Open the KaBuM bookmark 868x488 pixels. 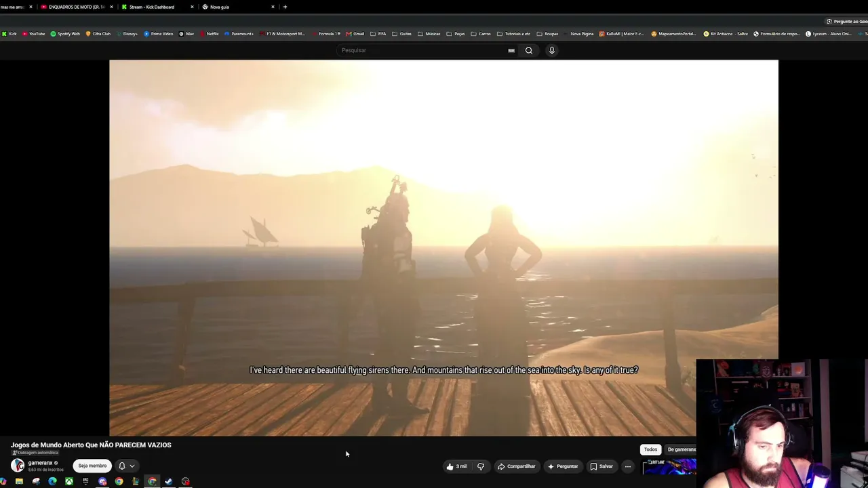(622, 34)
